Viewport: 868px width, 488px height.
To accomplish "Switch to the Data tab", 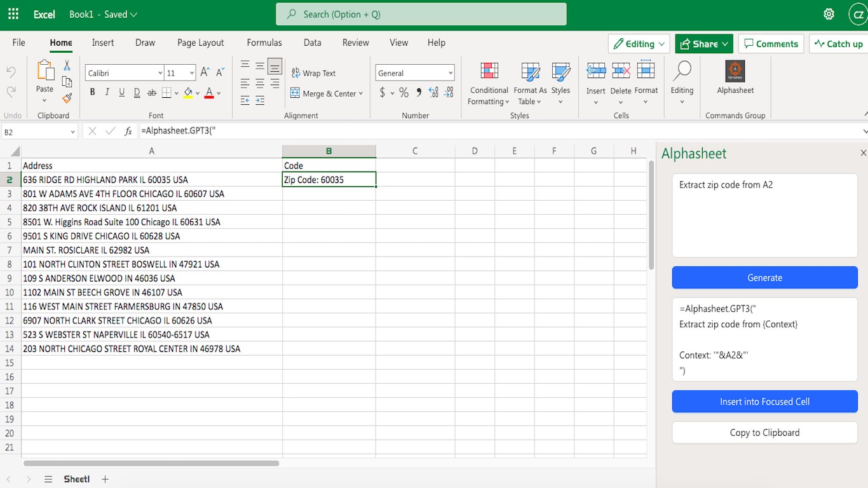I will tap(312, 43).
